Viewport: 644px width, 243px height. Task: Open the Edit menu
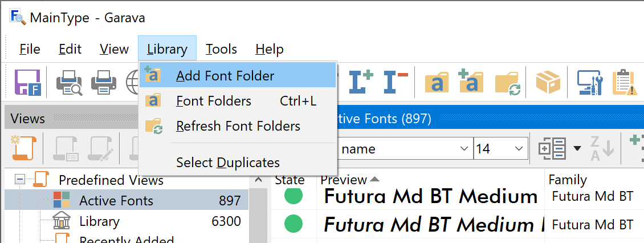point(70,49)
